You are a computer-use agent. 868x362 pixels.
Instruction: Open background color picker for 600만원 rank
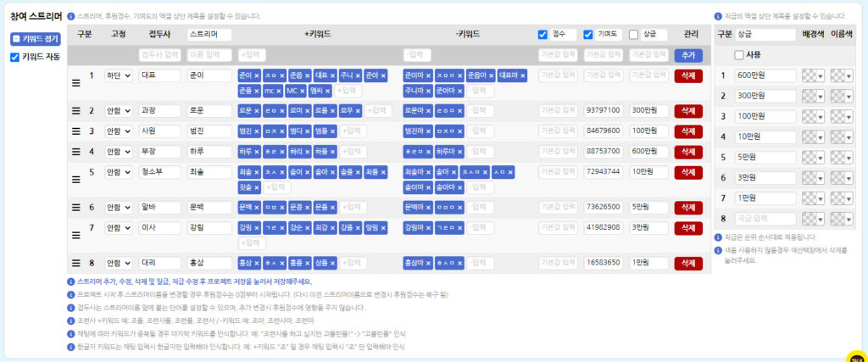click(813, 75)
